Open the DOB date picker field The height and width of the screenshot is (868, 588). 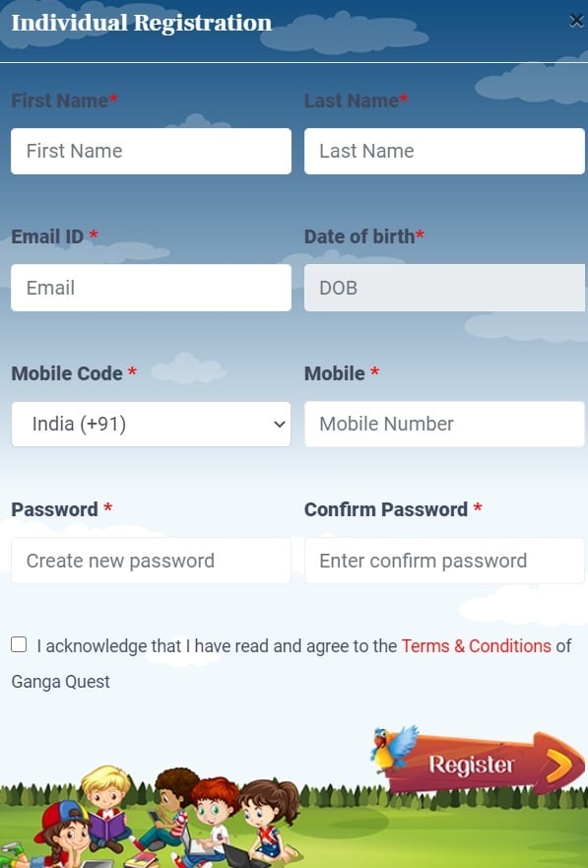click(444, 288)
